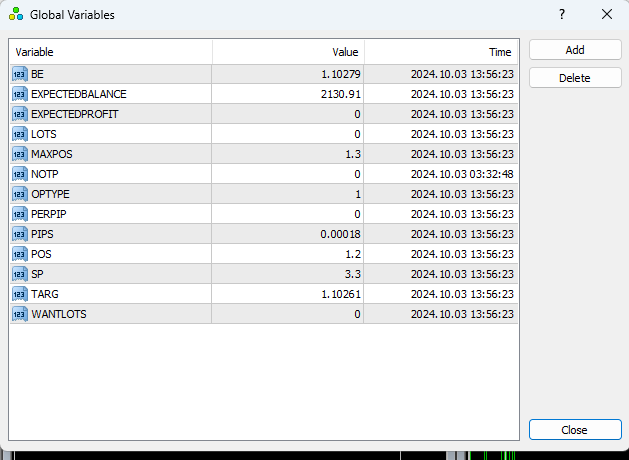Image resolution: width=629 pixels, height=460 pixels.
Task: Close the Global Variables dialog via Close button
Action: (x=575, y=430)
